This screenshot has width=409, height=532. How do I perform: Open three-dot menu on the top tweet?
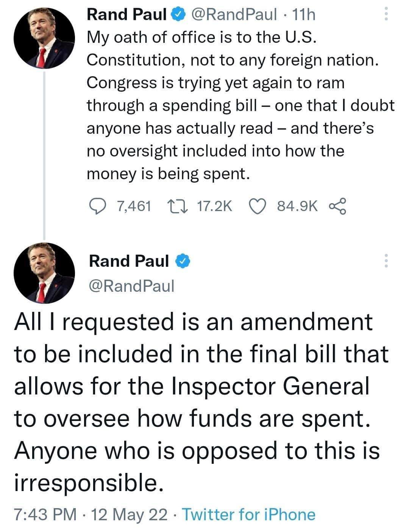coord(386,14)
